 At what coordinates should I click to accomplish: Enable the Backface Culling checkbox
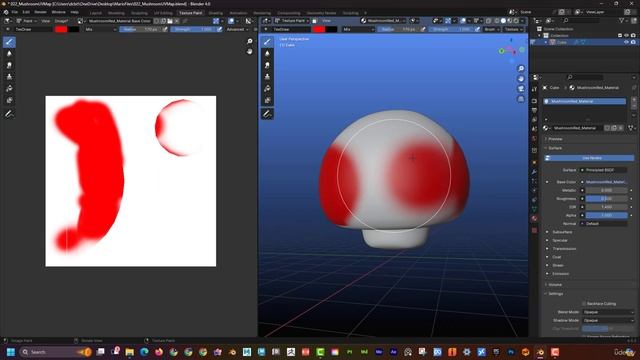tap(584, 304)
